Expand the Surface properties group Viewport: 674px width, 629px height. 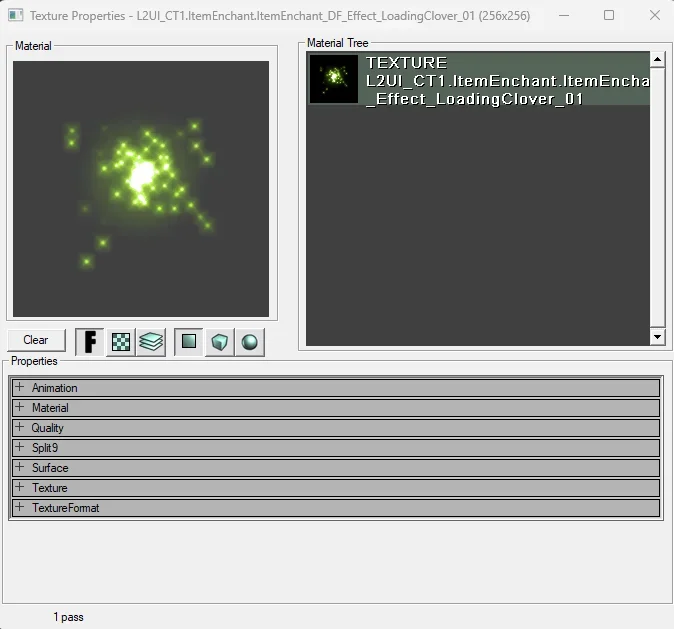pyautogui.click(x=19, y=467)
